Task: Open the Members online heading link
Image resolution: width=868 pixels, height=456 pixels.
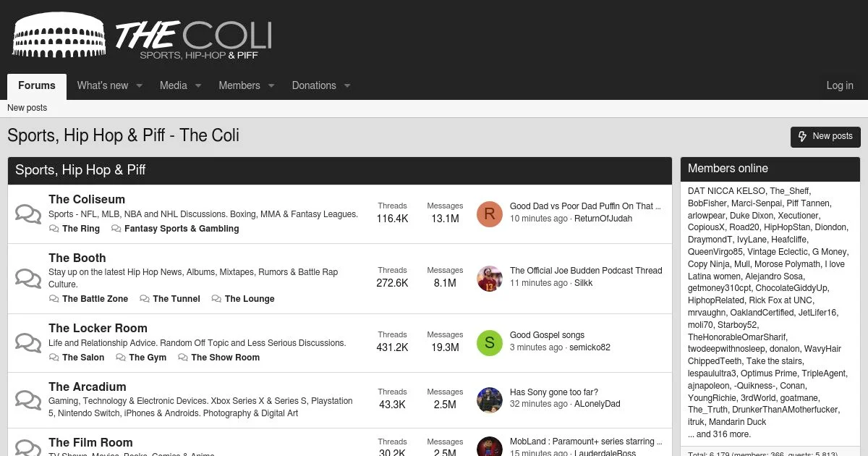Action: point(728,169)
